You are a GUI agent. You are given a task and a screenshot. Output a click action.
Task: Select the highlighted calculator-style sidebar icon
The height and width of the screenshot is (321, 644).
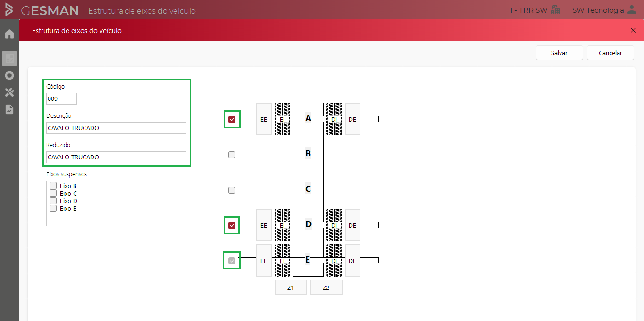point(9,58)
